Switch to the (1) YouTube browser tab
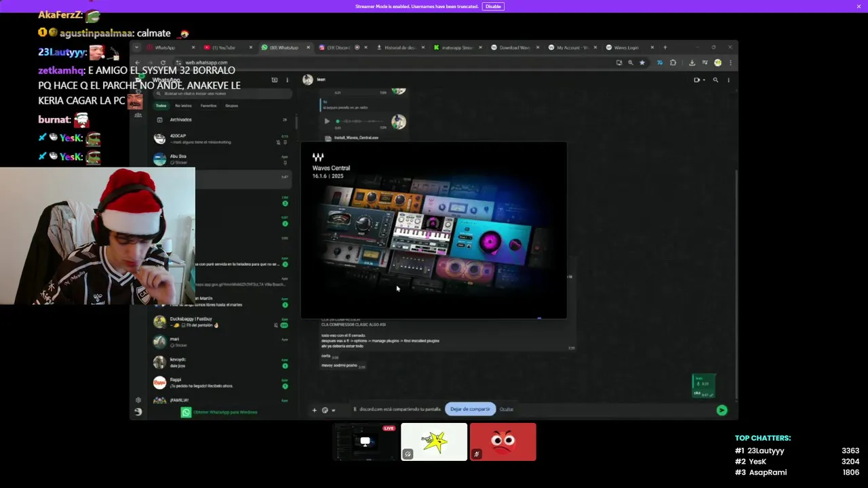 click(x=227, y=47)
